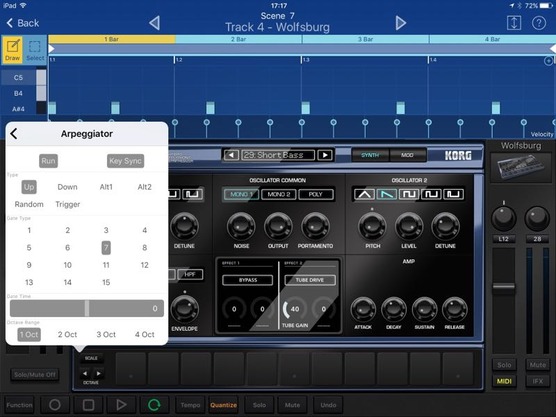Select Up arpeggiator type

pyautogui.click(x=29, y=187)
